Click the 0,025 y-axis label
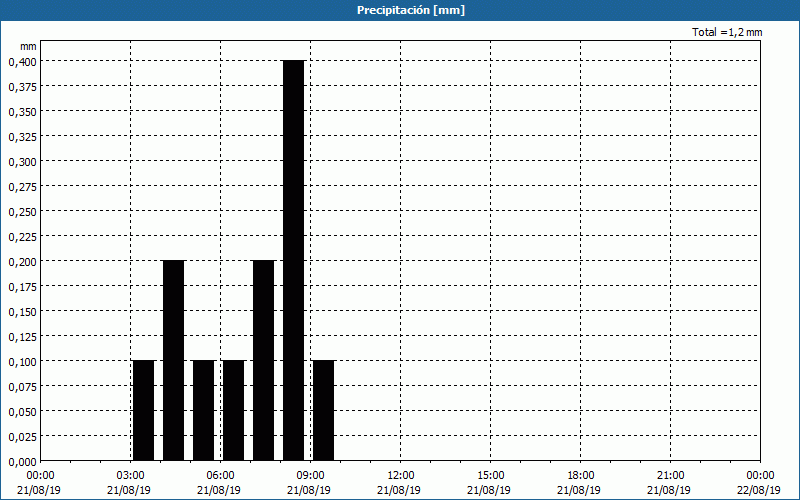Viewport: 800px width, 500px height. click(x=22, y=437)
